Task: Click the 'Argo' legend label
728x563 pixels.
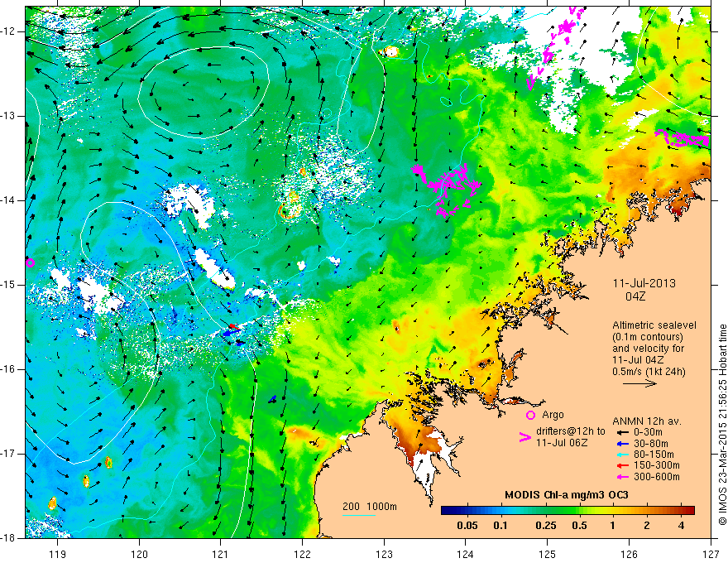Action: pos(553,415)
